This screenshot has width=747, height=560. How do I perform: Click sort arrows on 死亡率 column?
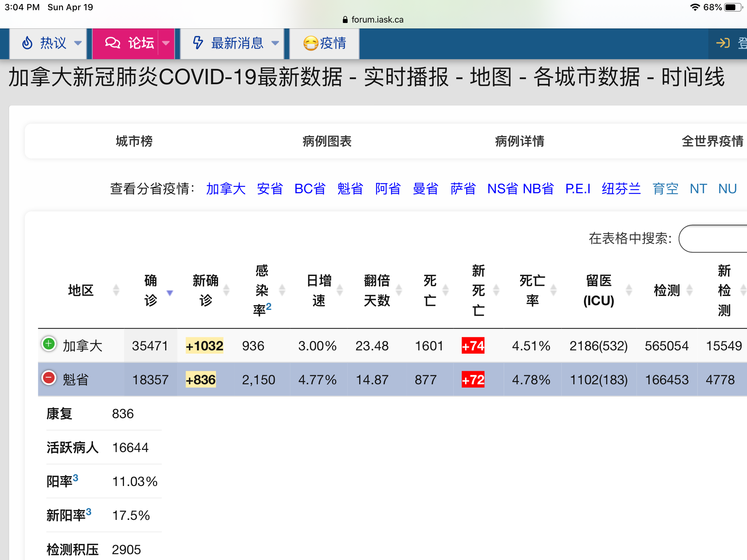coord(553,290)
